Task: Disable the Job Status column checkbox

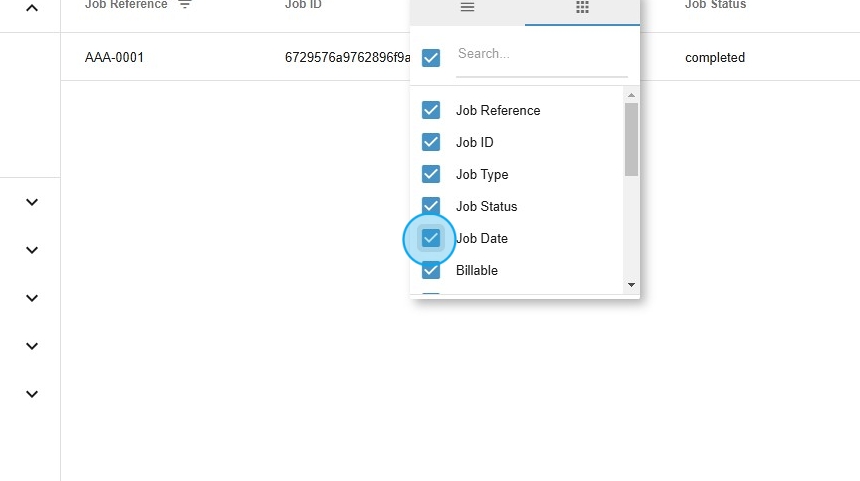Action: (x=431, y=206)
